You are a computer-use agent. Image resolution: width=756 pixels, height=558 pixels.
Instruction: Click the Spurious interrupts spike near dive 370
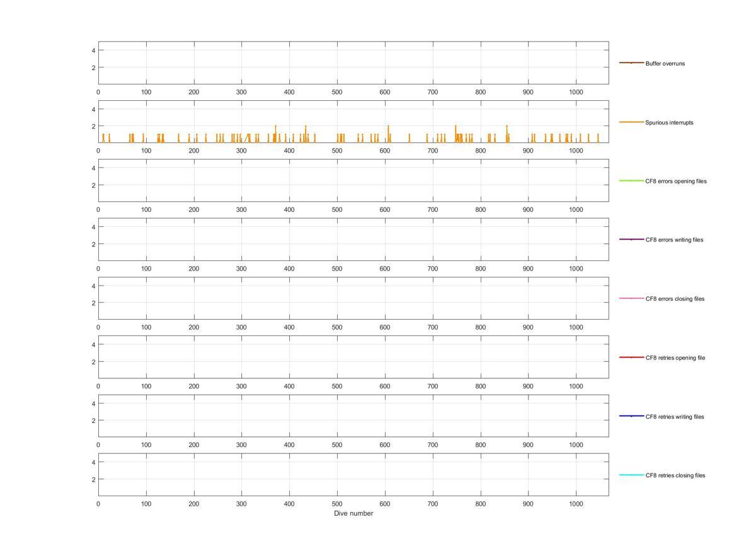(x=275, y=134)
